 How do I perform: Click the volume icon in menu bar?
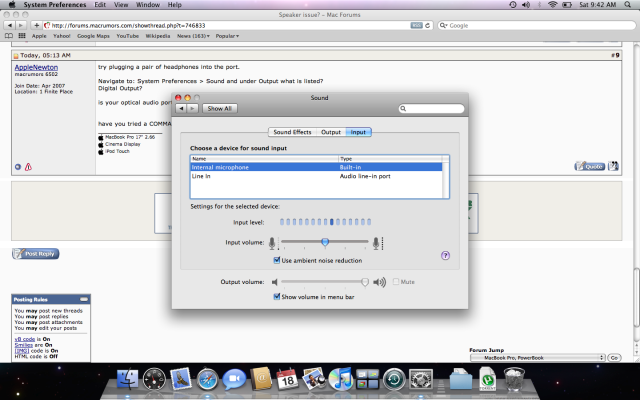[526, 4]
